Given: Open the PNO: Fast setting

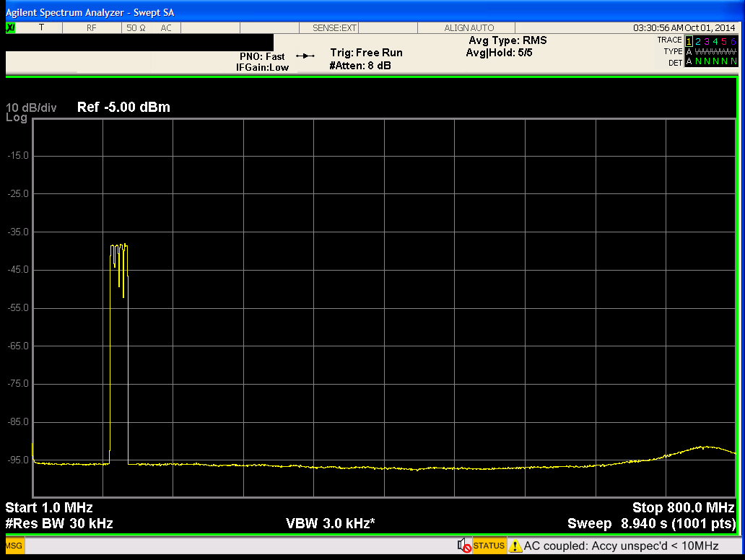Looking at the screenshot, I should pos(262,56).
